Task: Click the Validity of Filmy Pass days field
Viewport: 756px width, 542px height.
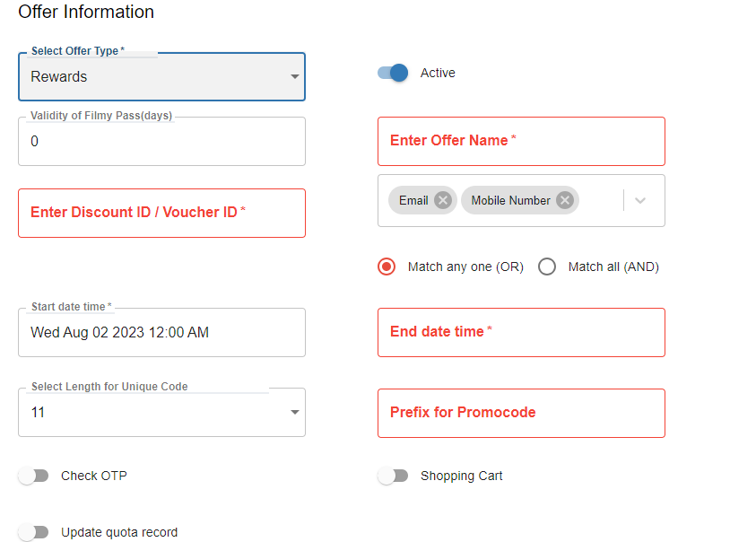Action: 161,142
